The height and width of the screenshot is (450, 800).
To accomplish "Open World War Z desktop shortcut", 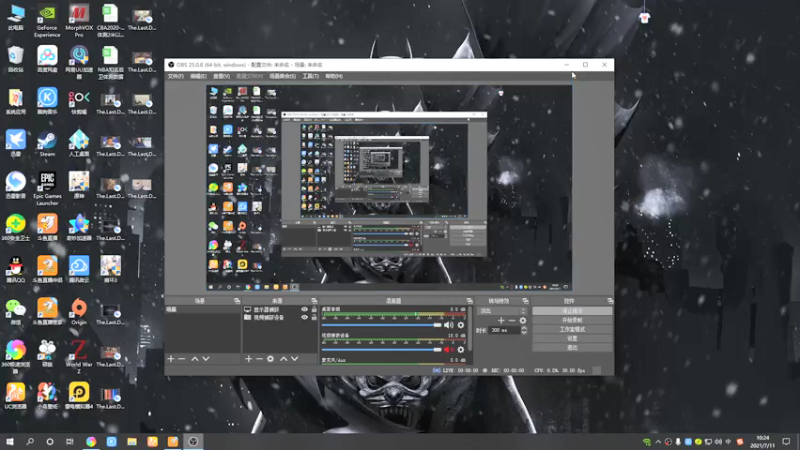I will 79,357.
